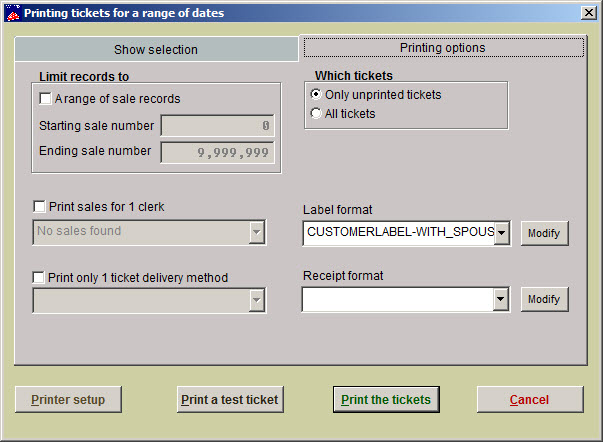Click Print a test ticket button
This screenshot has width=603, height=442.
230,400
